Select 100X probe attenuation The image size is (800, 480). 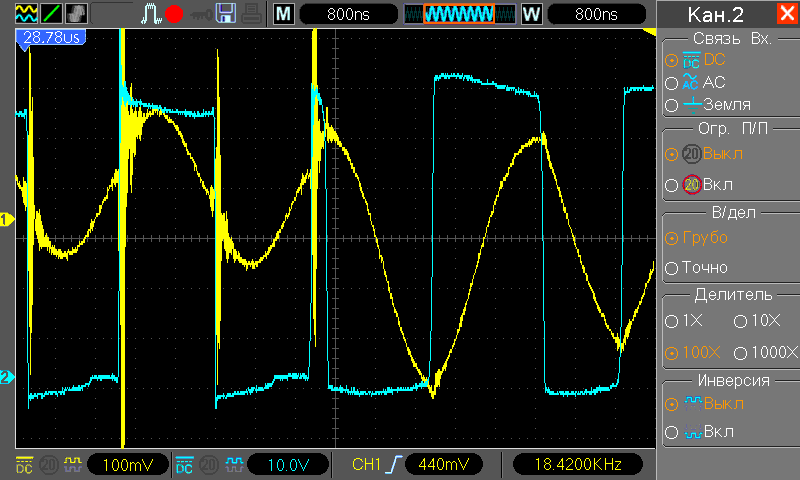pos(693,352)
